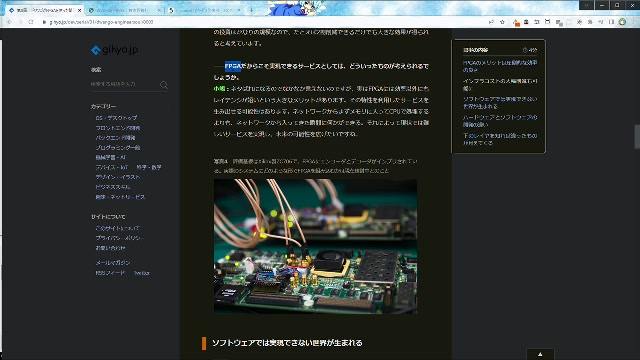Image resolution: width=640 pixels, height=360 pixels.
Task: Open the Twitter link in the sidebar
Action: pyautogui.click(x=142, y=273)
